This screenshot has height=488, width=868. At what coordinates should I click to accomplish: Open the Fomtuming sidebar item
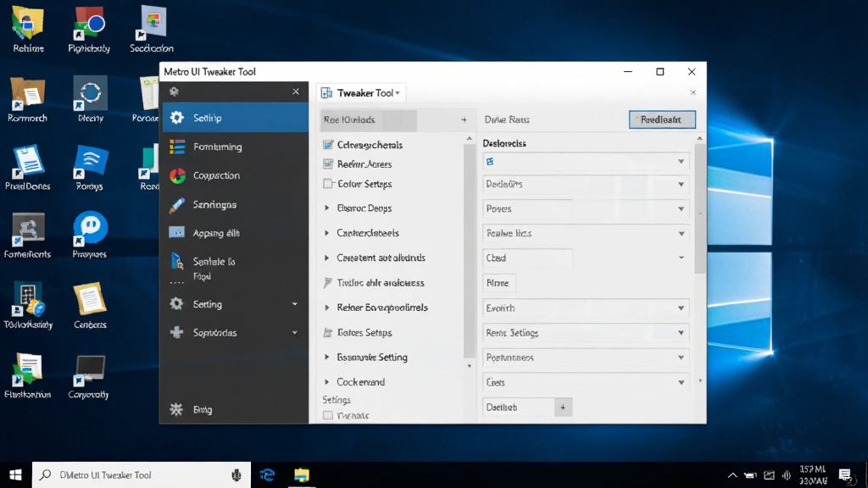pos(236,147)
